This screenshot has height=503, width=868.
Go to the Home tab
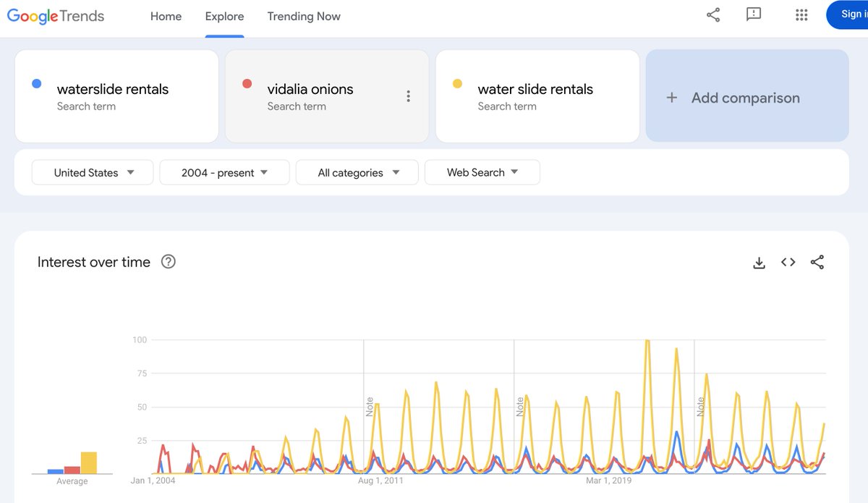tap(166, 16)
